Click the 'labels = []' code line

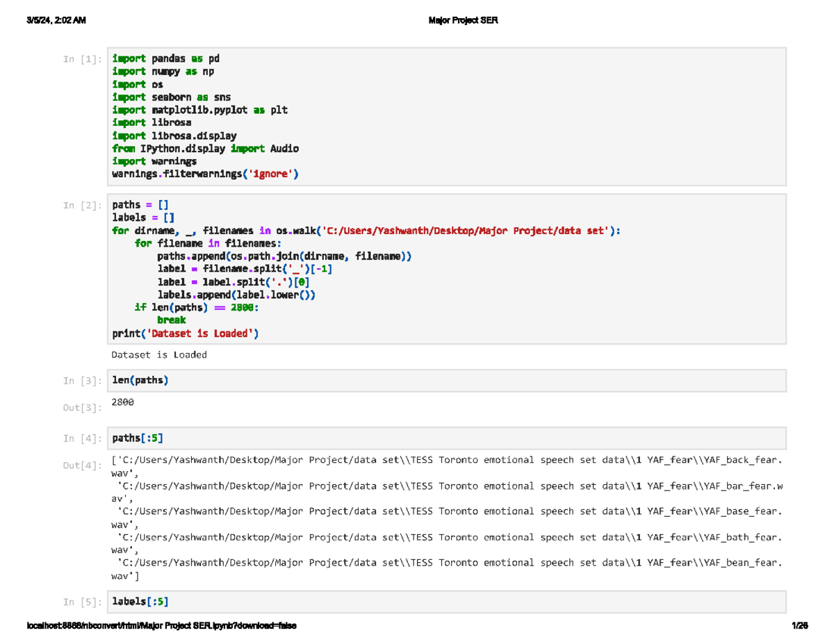point(143,217)
